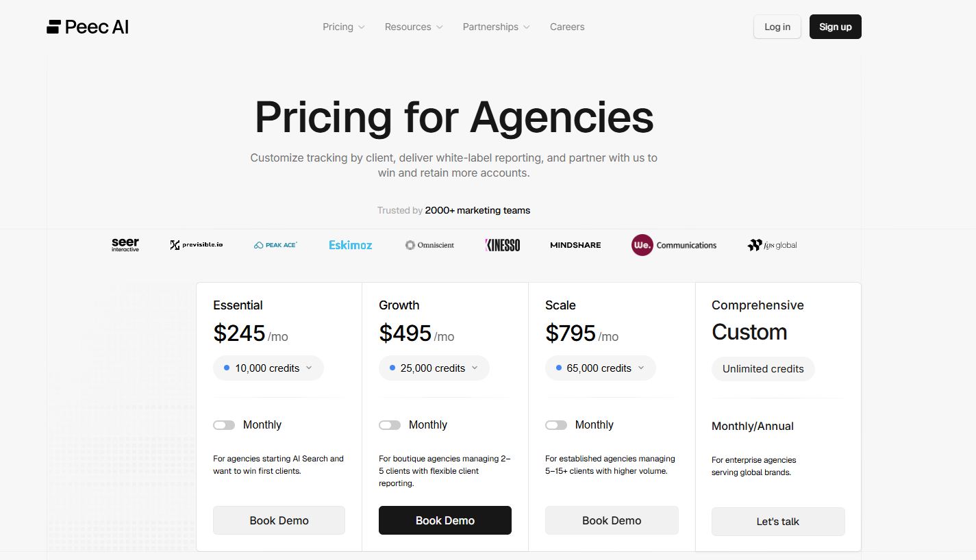This screenshot has width=976, height=560.
Task: Click the Seer Interactive logo
Action: click(125, 245)
